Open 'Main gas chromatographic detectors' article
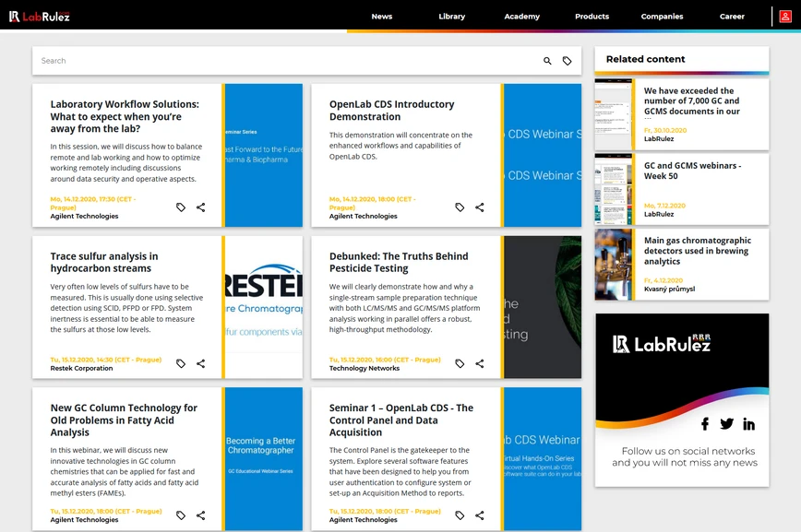801x532 pixels. tap(698, 251)
